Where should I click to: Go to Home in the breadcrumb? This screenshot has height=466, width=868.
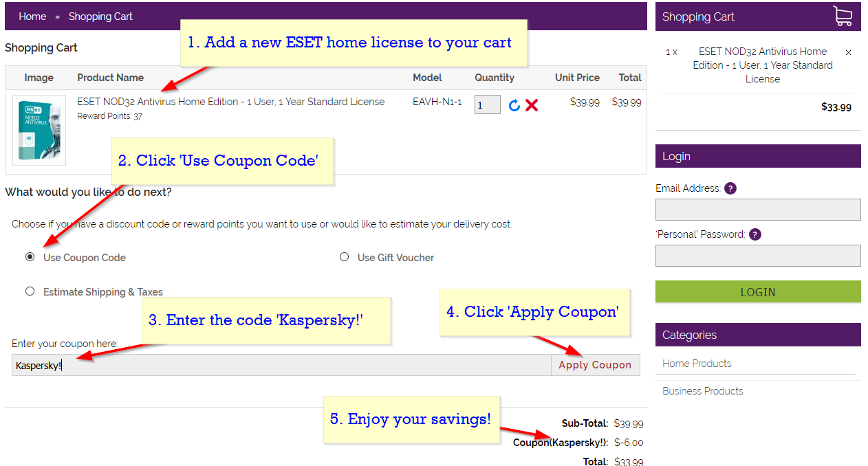[x=32, y=16]
